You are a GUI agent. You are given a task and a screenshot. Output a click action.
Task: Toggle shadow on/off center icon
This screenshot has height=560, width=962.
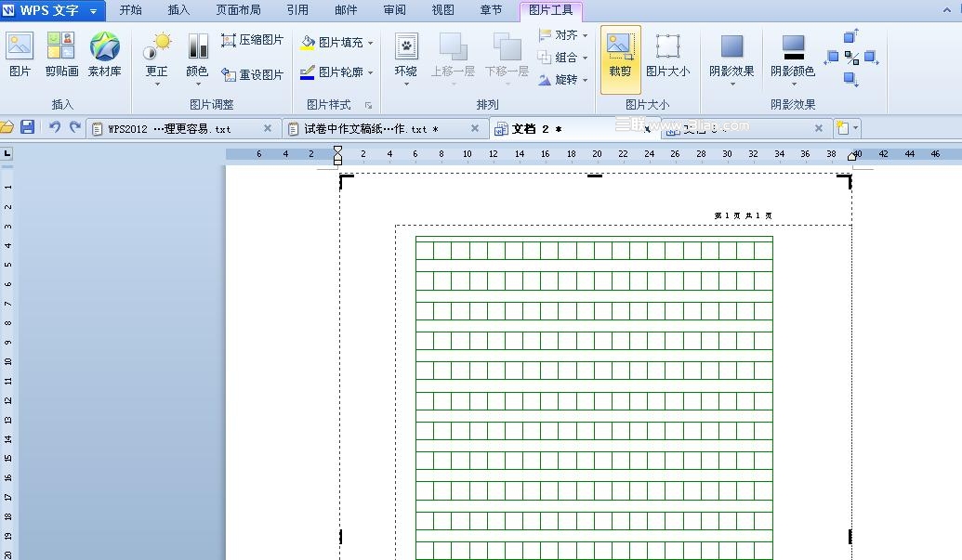click(x=851, y=58)
